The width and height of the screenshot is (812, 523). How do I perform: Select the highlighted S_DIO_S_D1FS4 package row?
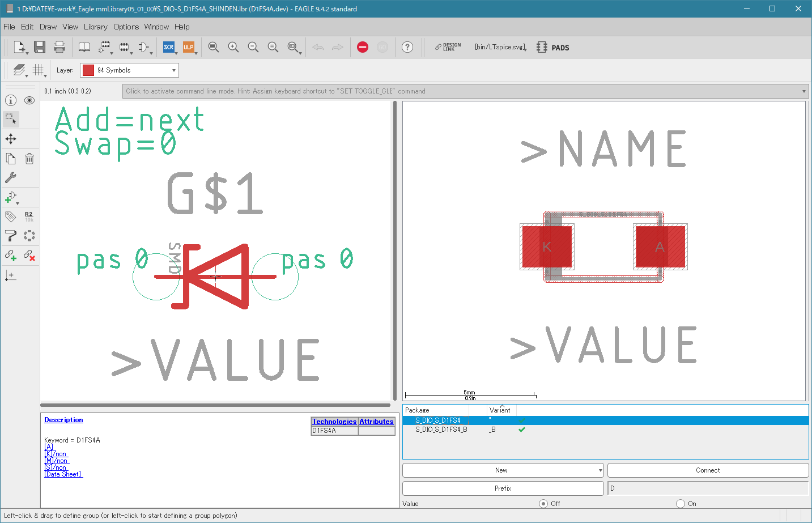[x=605, y=420]
